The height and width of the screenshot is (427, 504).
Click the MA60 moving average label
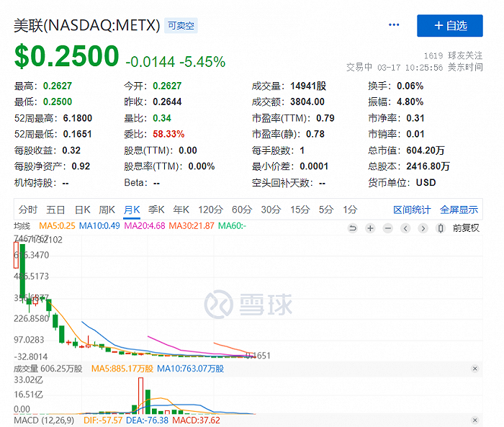coord(232,225)
